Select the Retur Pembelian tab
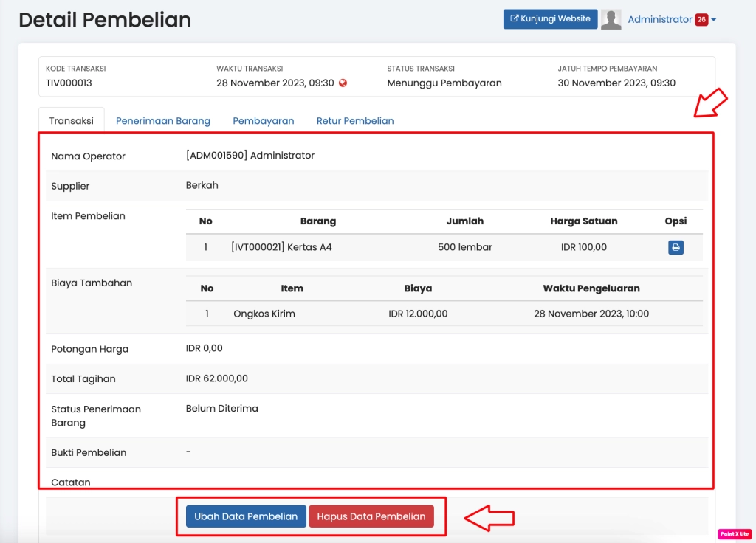Screen dimensions: 756x543 (x=355, y=121)
